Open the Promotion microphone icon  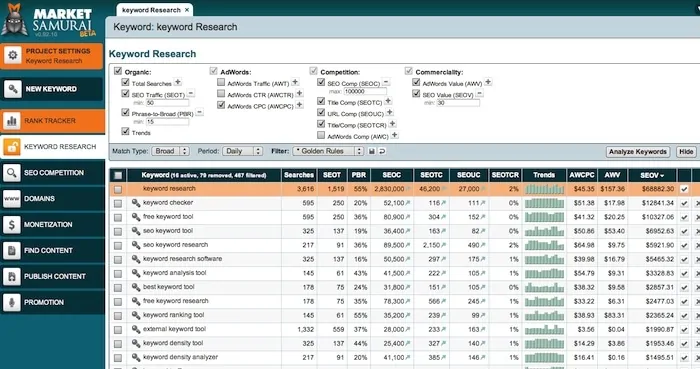[x=12, y=302]
